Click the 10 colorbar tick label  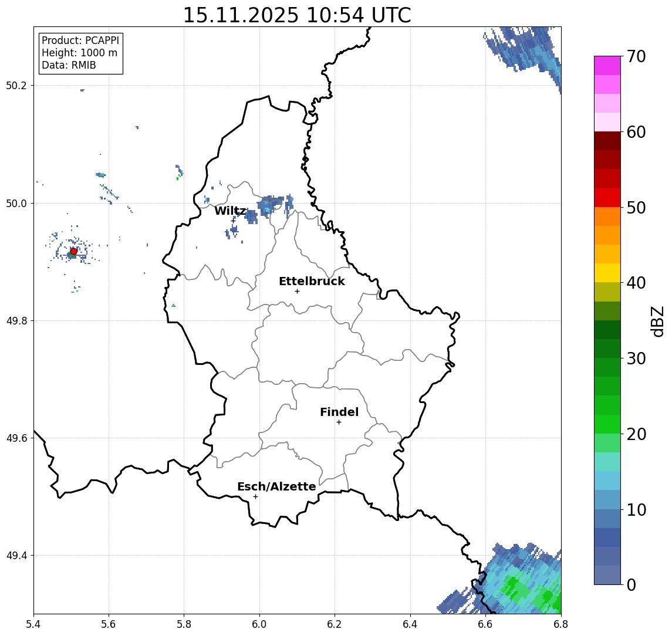pyautogui.click(x=636, y=509)
